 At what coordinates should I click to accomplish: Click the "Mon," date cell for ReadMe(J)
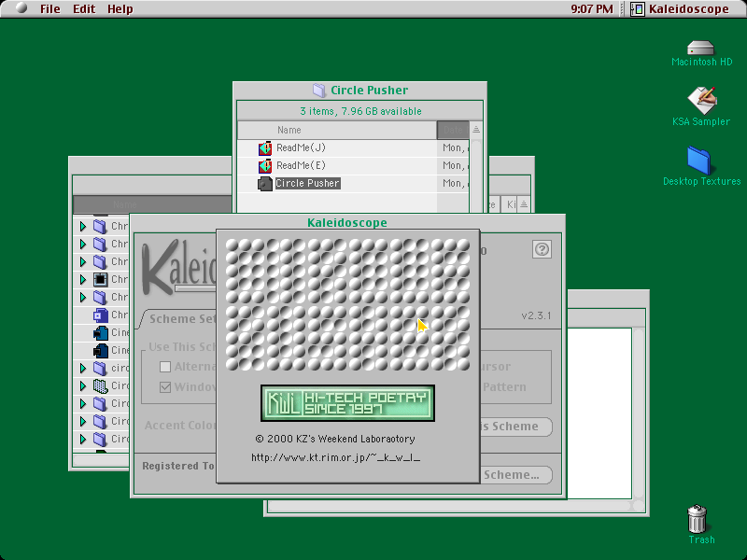click(453, 148)
